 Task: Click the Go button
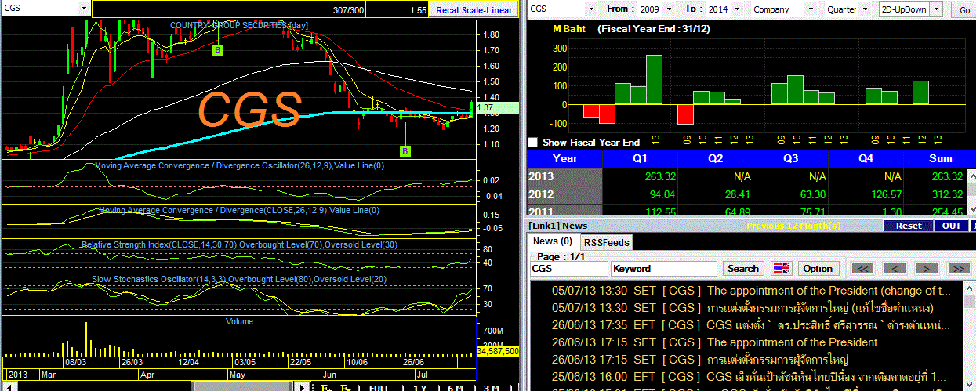coord(964,9)
